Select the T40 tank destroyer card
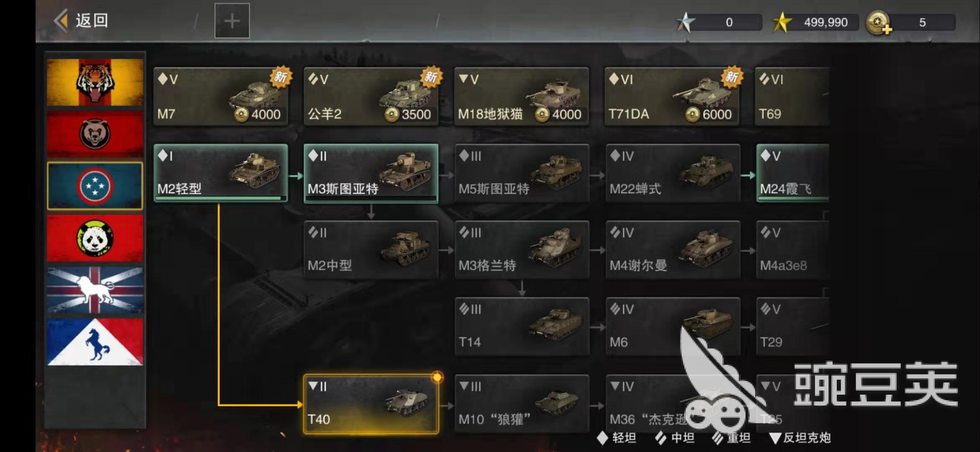The width and height of the screenshot is (980, 452). pos(371,404)
